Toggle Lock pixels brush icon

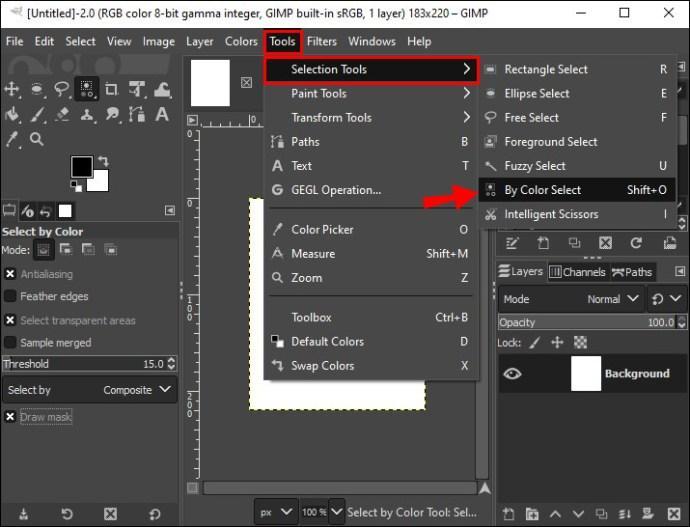point(535,342)
